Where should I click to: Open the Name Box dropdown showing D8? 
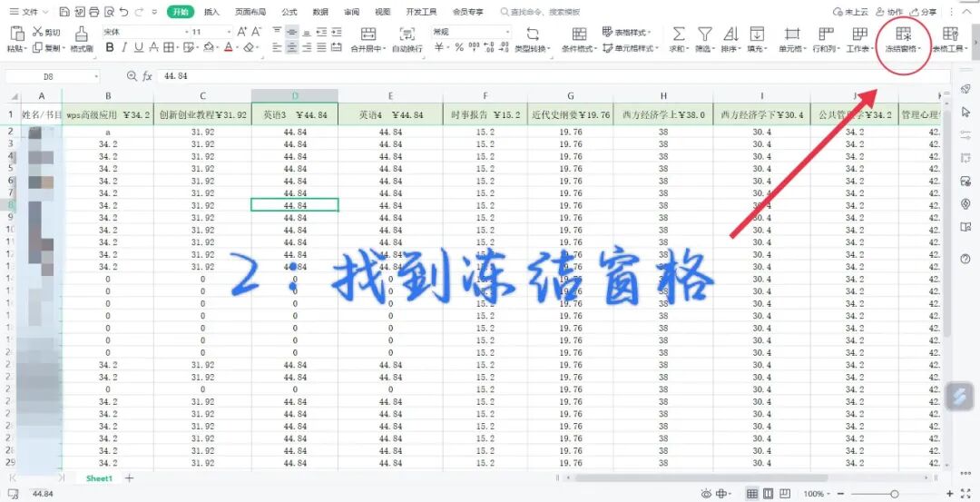click(x=96, y=76)
